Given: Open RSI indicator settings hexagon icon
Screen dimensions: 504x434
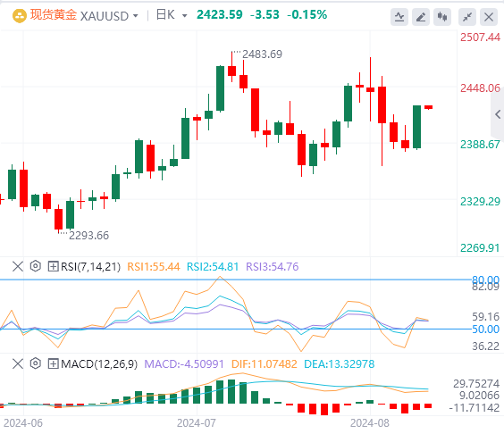Looking at the screenshot, I should 36,266.
